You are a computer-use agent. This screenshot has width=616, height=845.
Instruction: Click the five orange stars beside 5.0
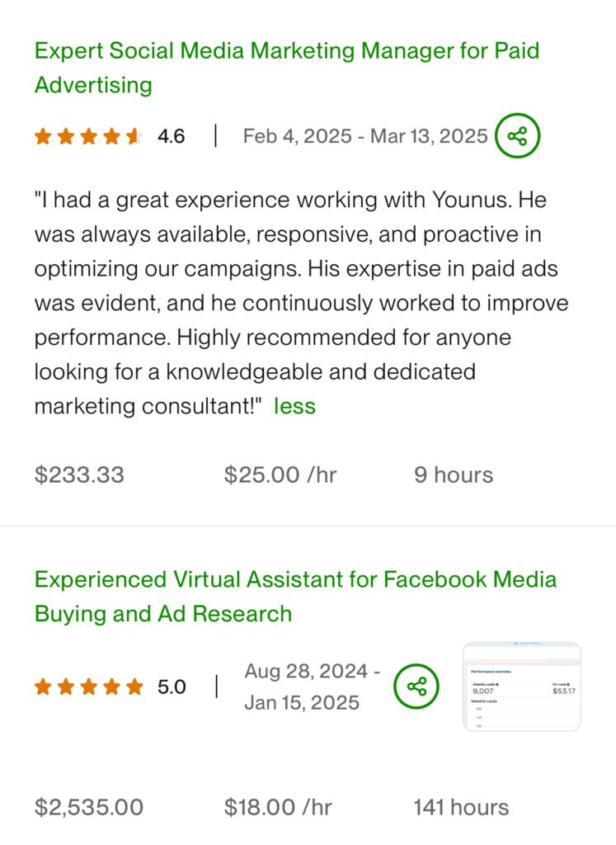point(88,687)
